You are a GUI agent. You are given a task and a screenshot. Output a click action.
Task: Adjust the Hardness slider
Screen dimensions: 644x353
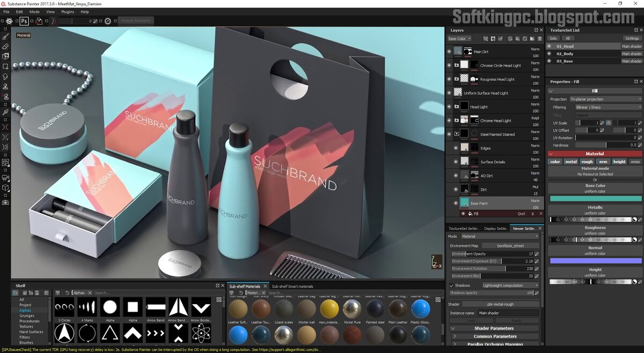[x=605, y=145]
